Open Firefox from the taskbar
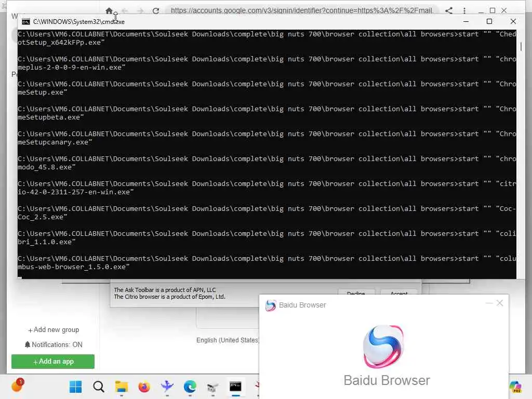Viewport: 532px width, 399px height. [144, 387]
